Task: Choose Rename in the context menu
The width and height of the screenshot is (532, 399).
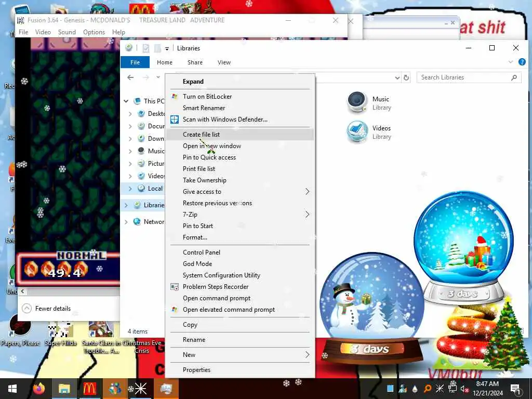Action: 240,340
